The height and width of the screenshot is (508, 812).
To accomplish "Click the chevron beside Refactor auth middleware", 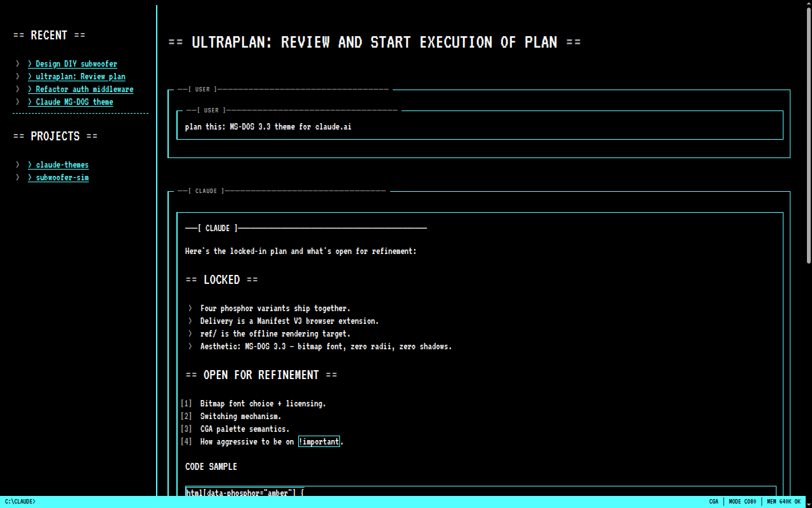I will pos(18,90).
